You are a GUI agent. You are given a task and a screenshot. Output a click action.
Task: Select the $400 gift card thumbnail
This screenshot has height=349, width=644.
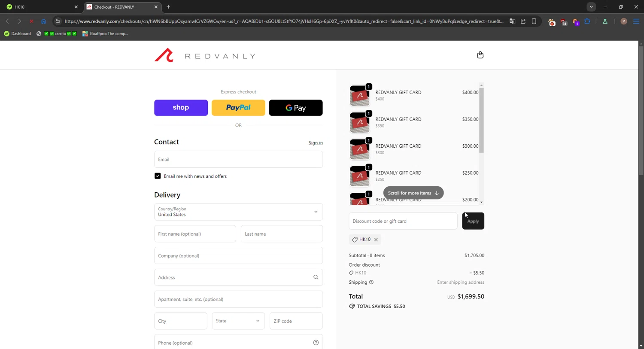[x=359, y=95]
